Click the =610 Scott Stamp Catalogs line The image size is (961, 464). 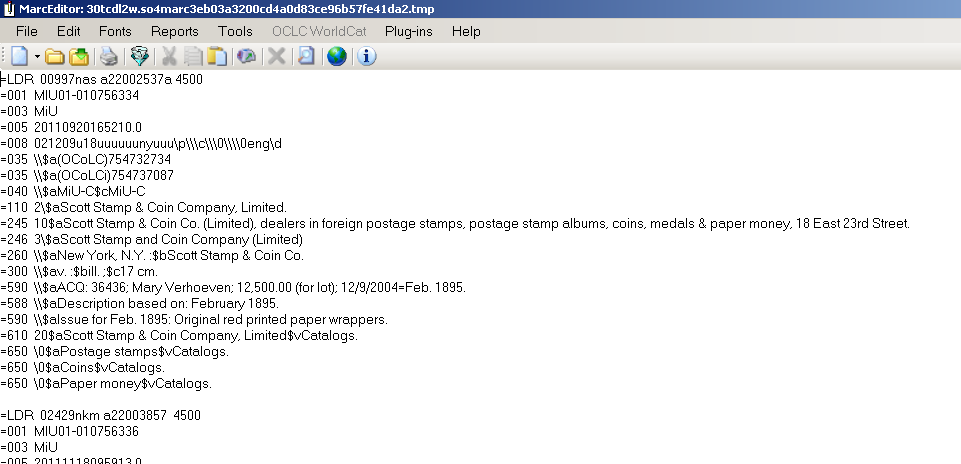click(x=179, y=335)
